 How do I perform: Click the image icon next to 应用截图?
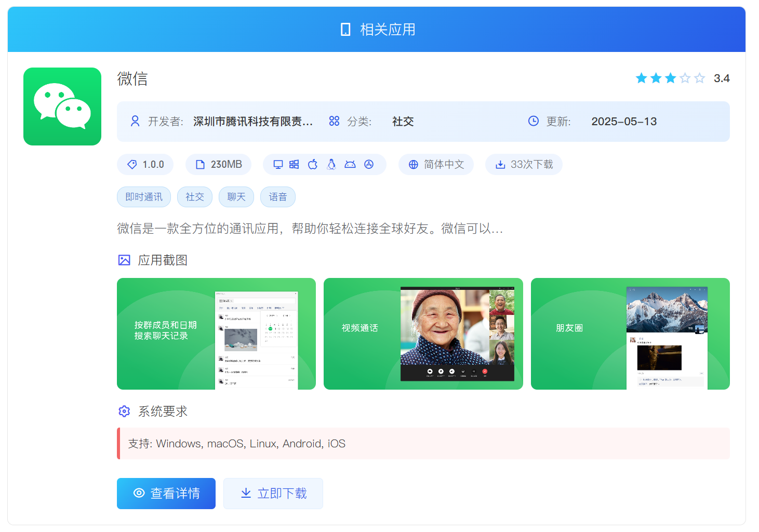tap(124, 260)
